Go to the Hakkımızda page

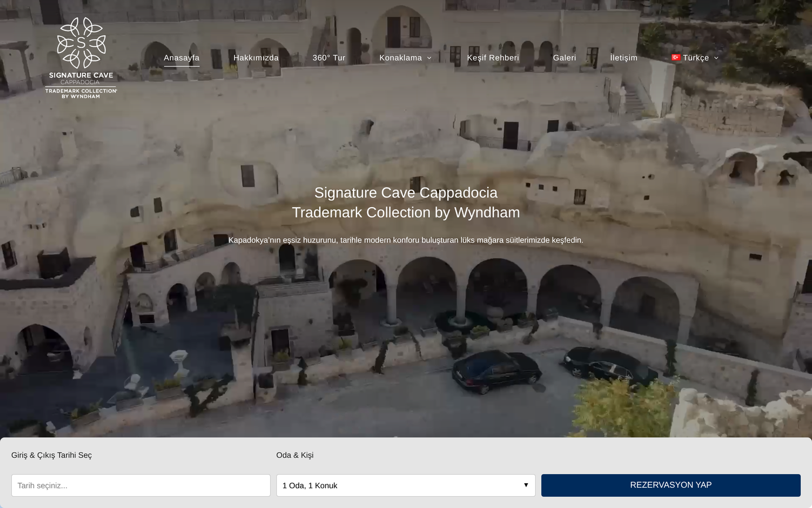256,58
